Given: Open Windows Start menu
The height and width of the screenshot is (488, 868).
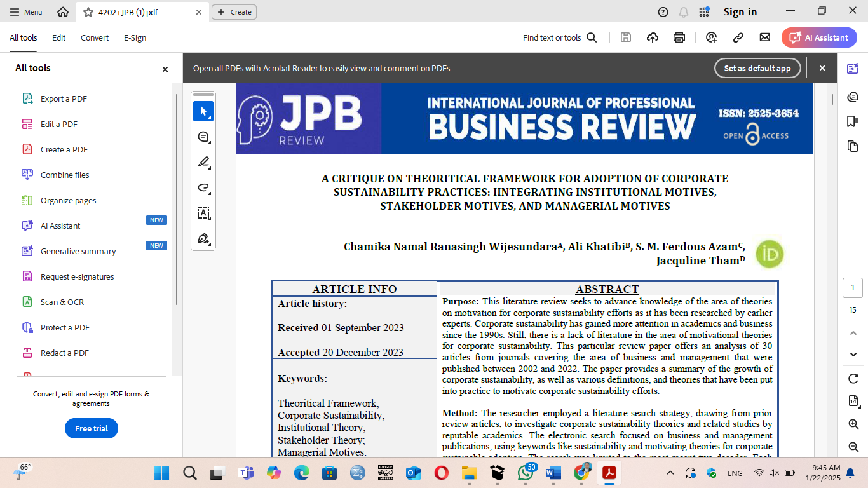Looking at the screenshot, I should [x=162, y=473].
